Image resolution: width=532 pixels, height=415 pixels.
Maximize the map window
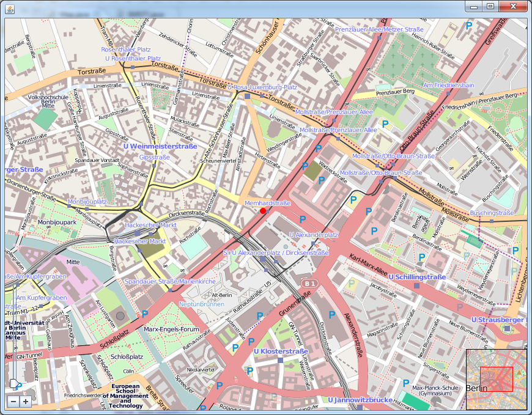coord(490,6)
